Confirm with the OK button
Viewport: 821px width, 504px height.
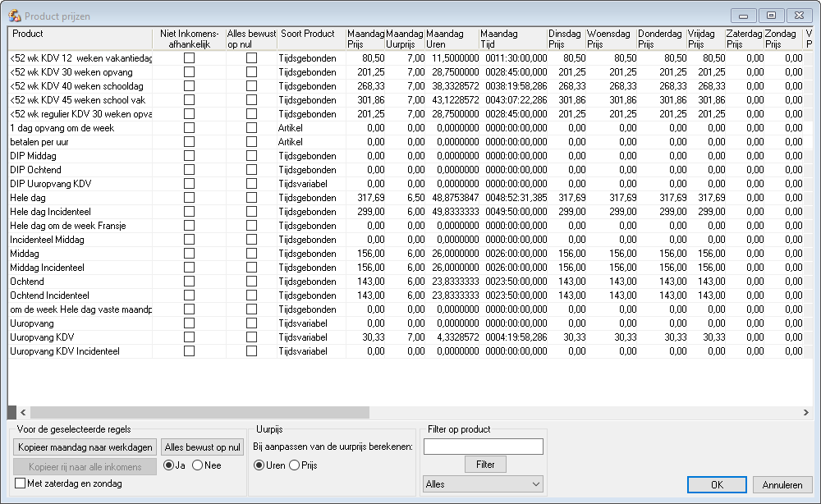717,484
